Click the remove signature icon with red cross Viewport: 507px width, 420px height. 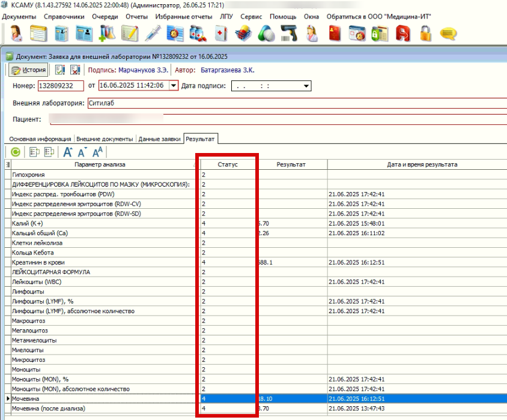[x=75, y=70]
